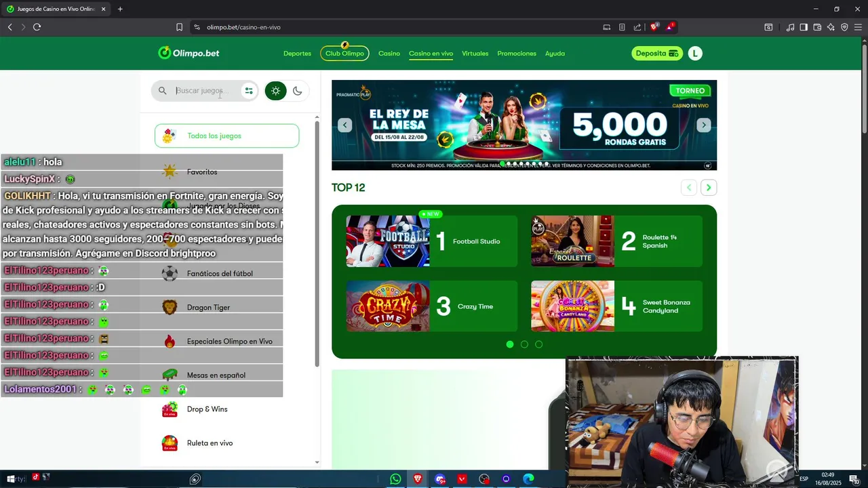Show next banner slide
Image resolution: width=868 pixels, height=488 pixels.
[704, 125]
